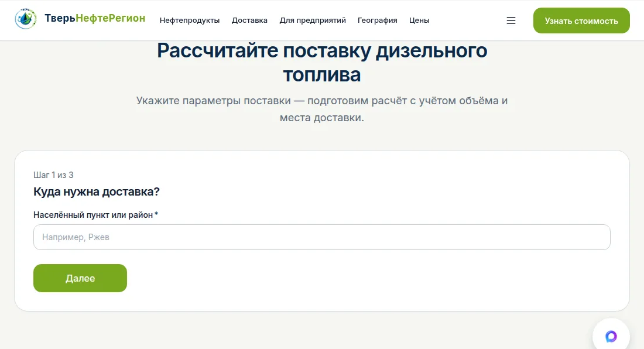
Task: Click the 'Укажите параметры поставки' subtitle text
Action: 322,109
